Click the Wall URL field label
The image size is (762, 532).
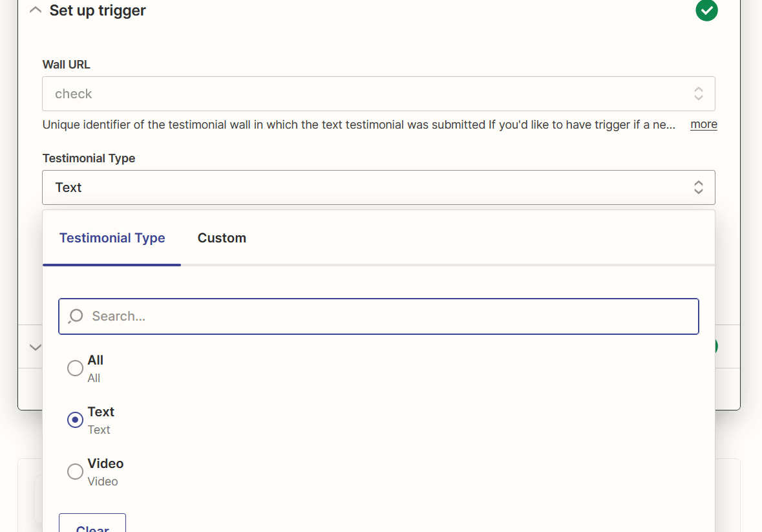click(67, 65)
